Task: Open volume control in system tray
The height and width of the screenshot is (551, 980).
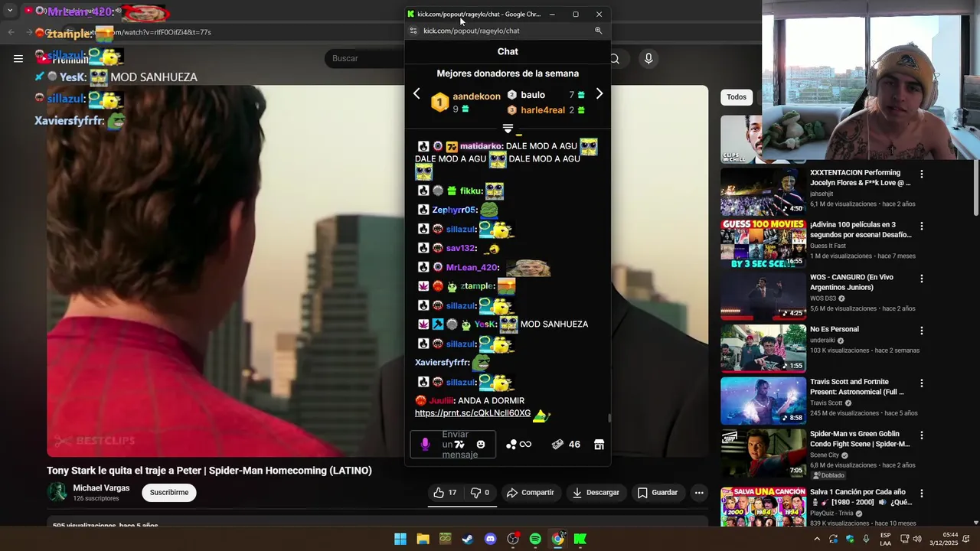Action: coord(917,539)
